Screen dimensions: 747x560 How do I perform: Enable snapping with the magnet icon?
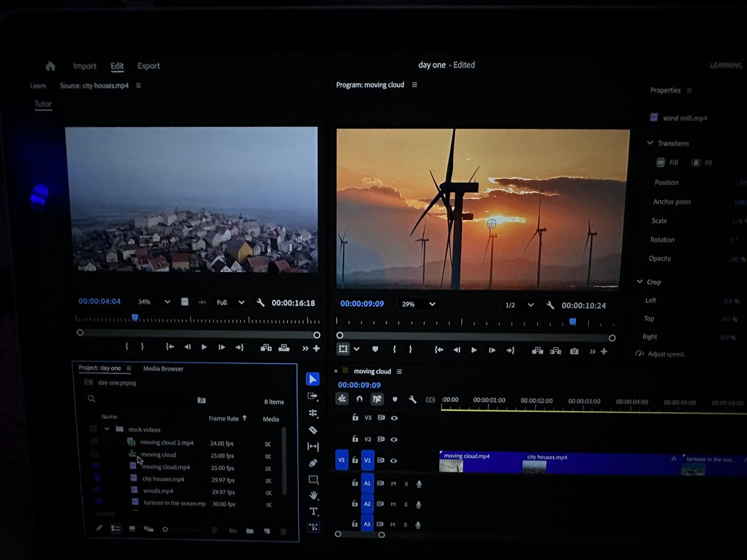click(359, 399)
